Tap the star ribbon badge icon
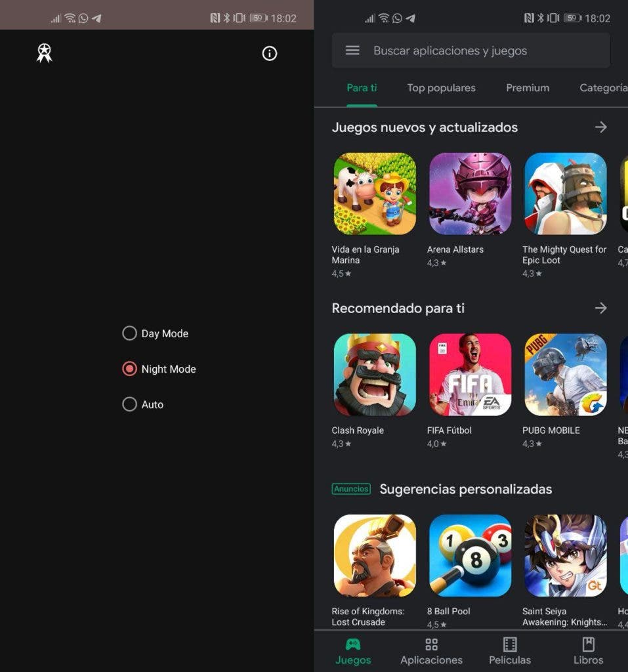This screenshot has width=628, height=672. point(44,53)
